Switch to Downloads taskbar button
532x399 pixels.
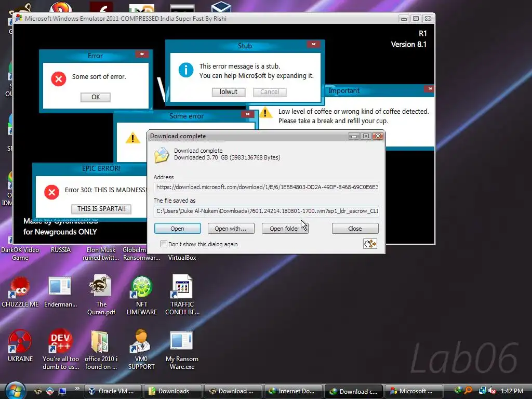173,391
